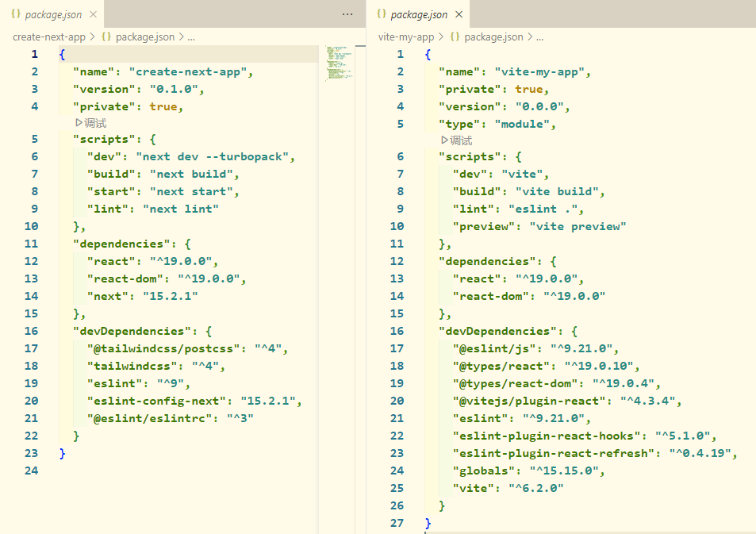The width and height of the screenshot is (756, 534).
Task: Click "^6.2.0" vite version value
Action: pos(536,488)
